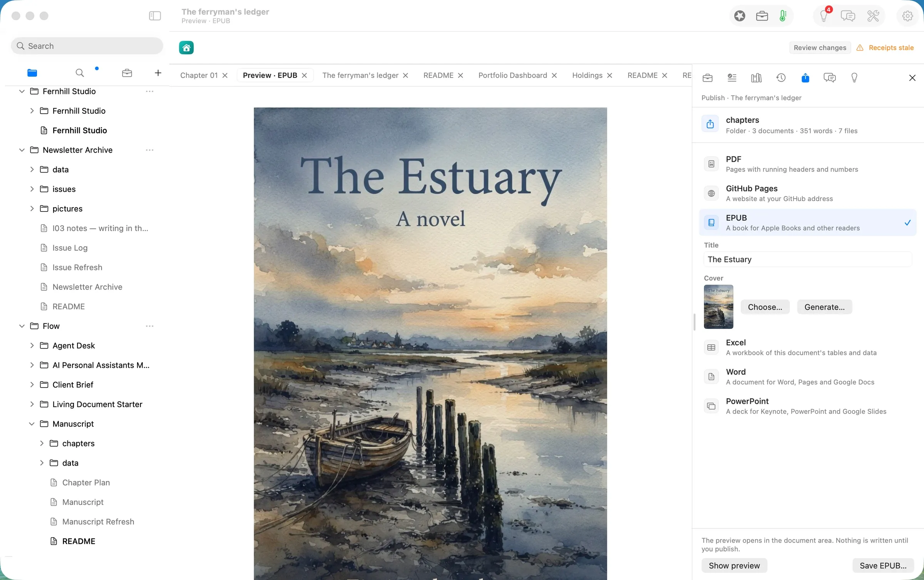This screenshot has width=924, height=580.
Task: Select the PowerPoint export format
Action: (x=808, y=406)
